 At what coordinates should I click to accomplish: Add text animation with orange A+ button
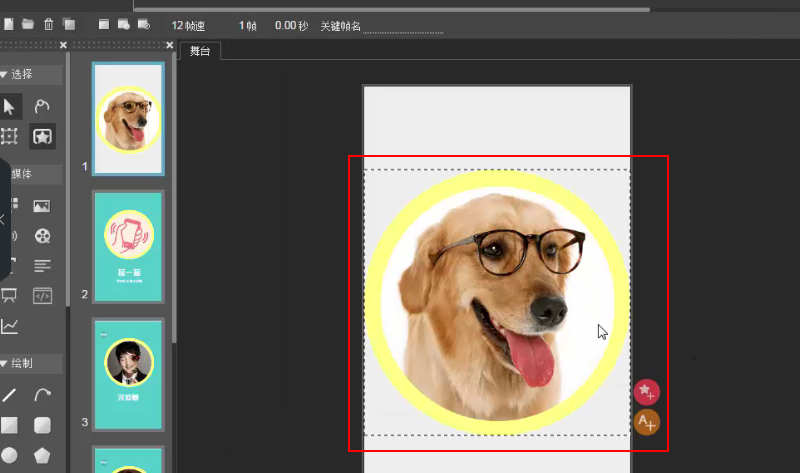[x=646, y=422]
